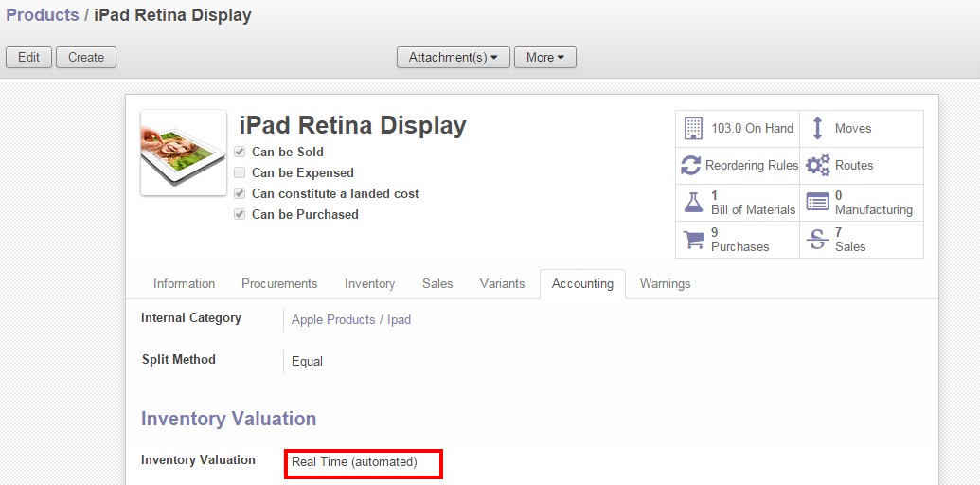Click the On Hand building icon
This screenshot has width=980, height=485.
pyautogui.click(x=694, y=128)
